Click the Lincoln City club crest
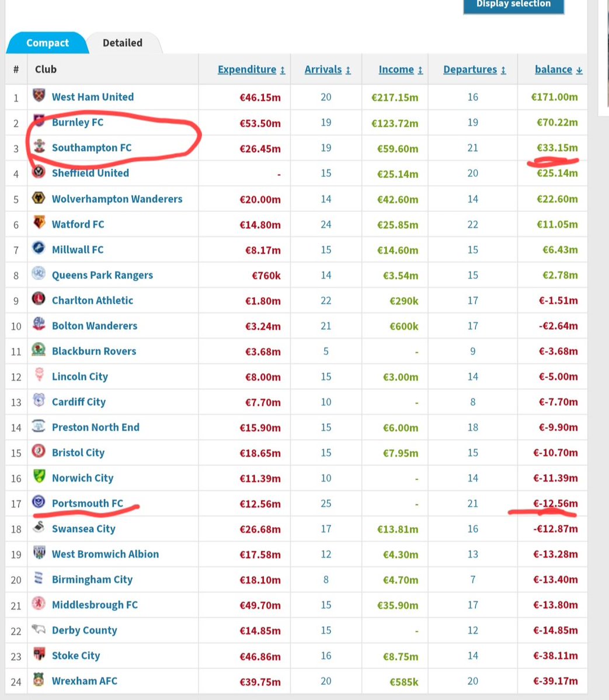 click(x=39, y=375)
